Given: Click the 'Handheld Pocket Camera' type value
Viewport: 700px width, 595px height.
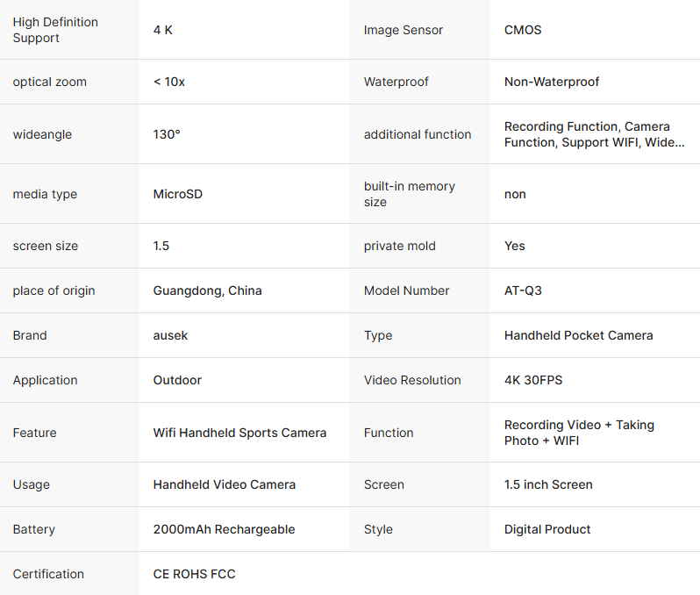Looking at the screenshot, I should tap(579, 335).
